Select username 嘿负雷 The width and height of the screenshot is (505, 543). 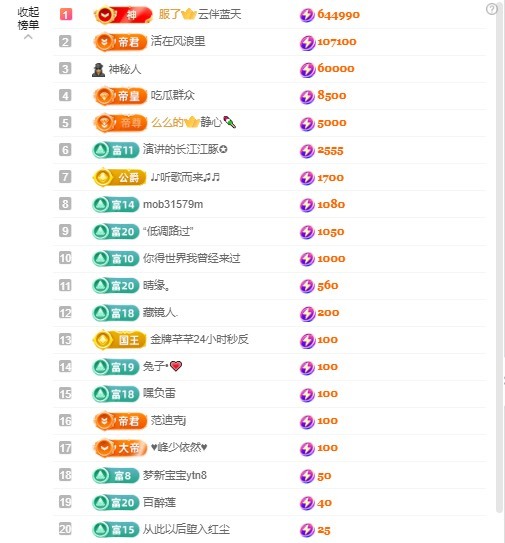pyautogui.click(x=159, y=393)
